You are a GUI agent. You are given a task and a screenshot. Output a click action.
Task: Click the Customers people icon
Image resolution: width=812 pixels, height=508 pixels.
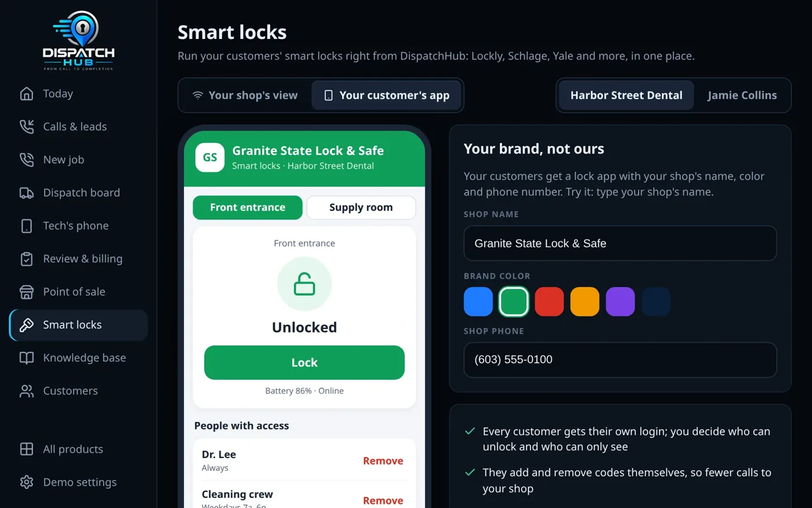tap(27, 391)
